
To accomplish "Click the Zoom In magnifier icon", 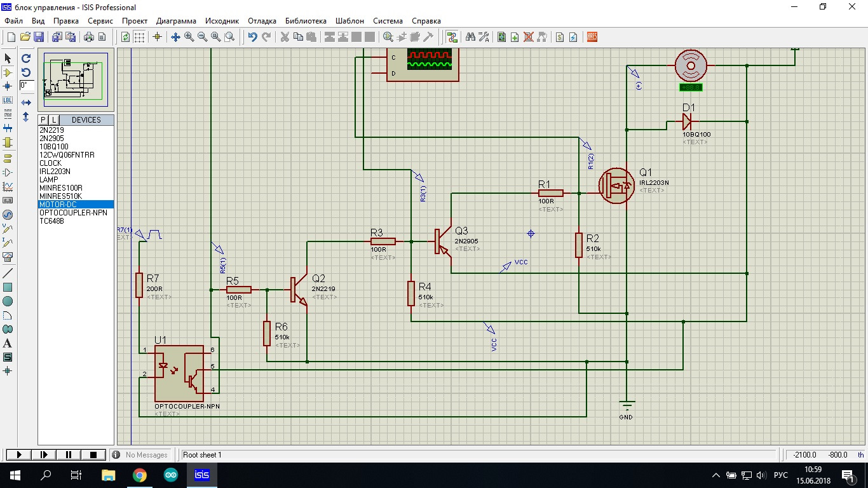I will pos(189,37).
